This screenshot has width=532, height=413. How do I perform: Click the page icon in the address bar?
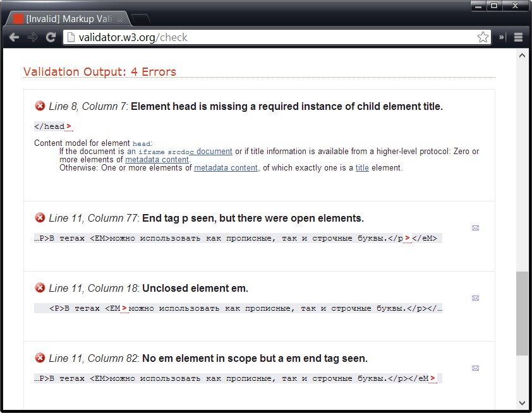[x=71, y=37]
